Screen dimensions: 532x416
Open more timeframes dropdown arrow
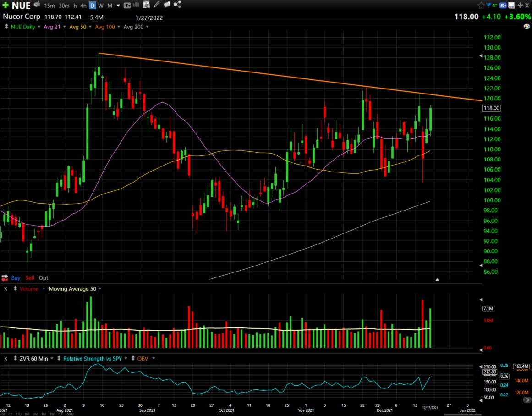pyautogui.click(x=118, y=6)
